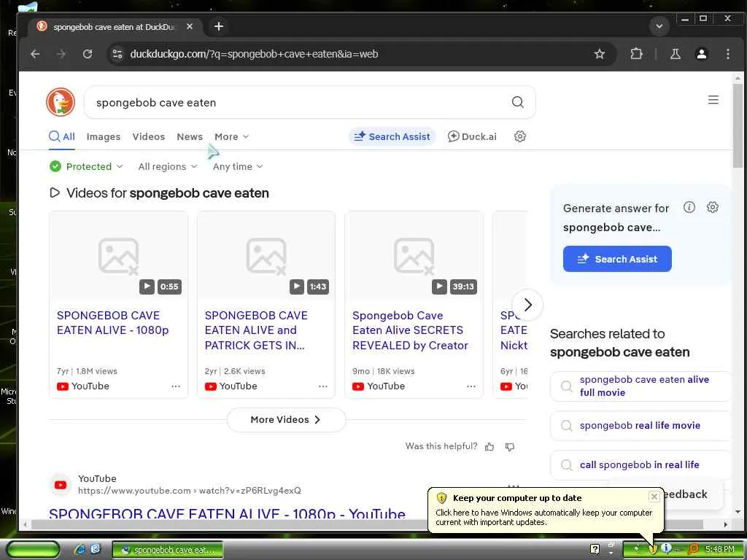Viewport: 747px width, 560px height.
Task: Click YouTube favicon of first web result
Action: coord(61,485)
